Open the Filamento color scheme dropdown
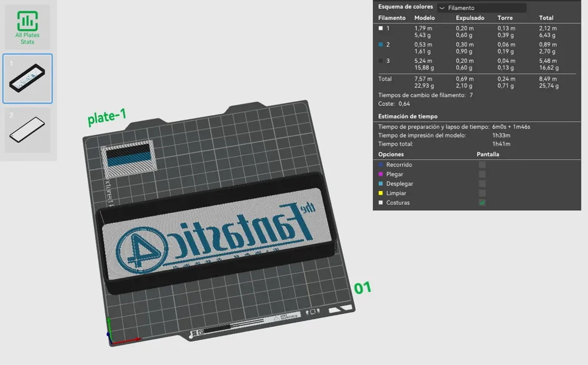Viewport: 588px width, 365px height. pos(482,8)
